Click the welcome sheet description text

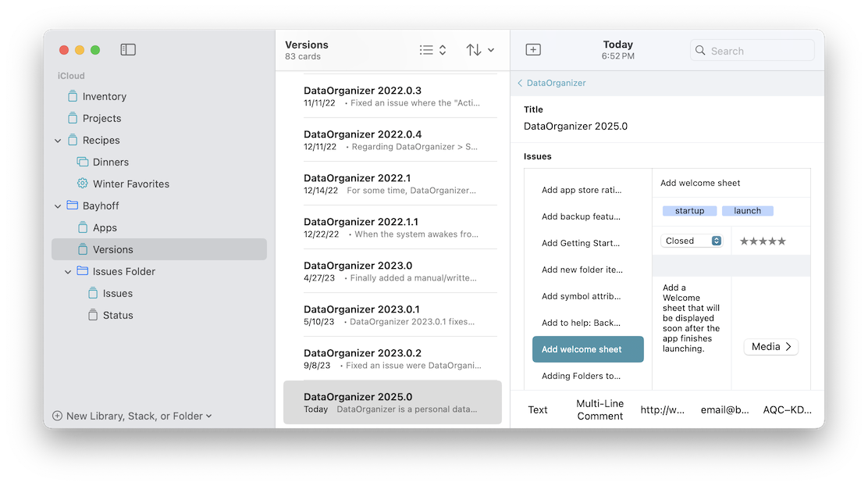tap(692, 318)
